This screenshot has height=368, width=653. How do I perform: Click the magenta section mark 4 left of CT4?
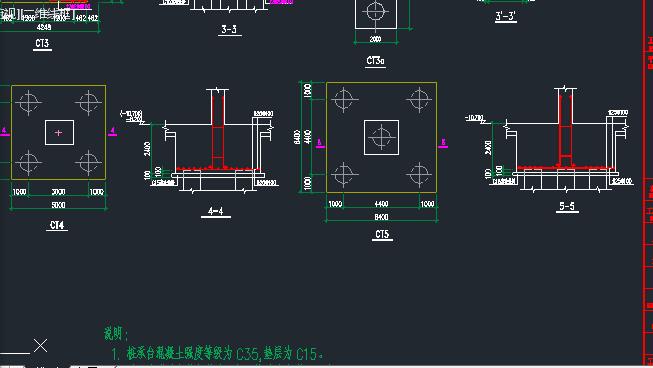pyautogui.click(x=4, y=131)
